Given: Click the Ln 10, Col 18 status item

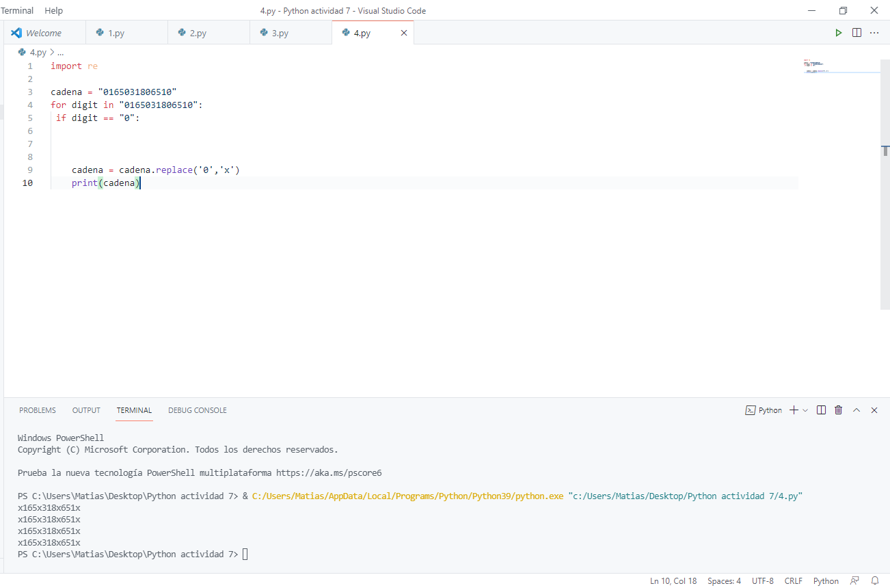Looking at the screenshot, I should tap(673, 581).
